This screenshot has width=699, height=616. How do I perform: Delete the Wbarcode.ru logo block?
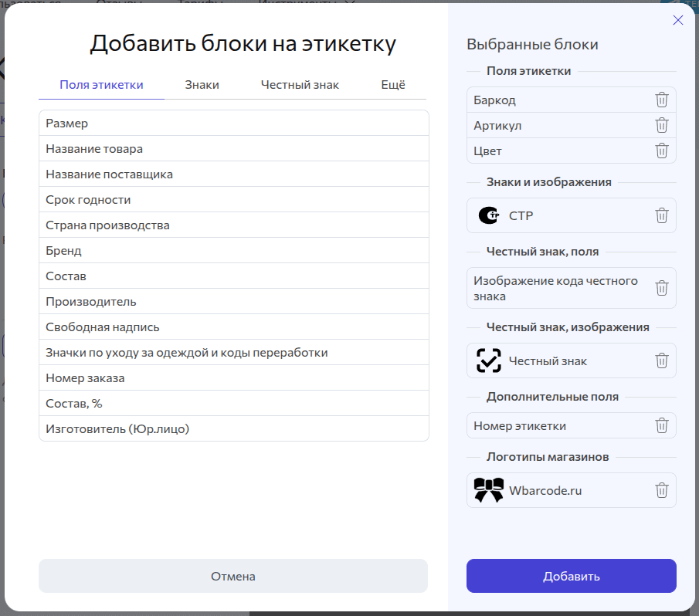pyautogui.click(x=661, y=490)
